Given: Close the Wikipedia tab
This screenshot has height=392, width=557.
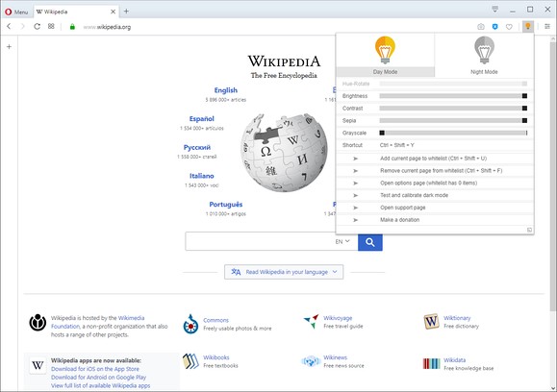Looking at the screenshot, I should coord(113,12).
